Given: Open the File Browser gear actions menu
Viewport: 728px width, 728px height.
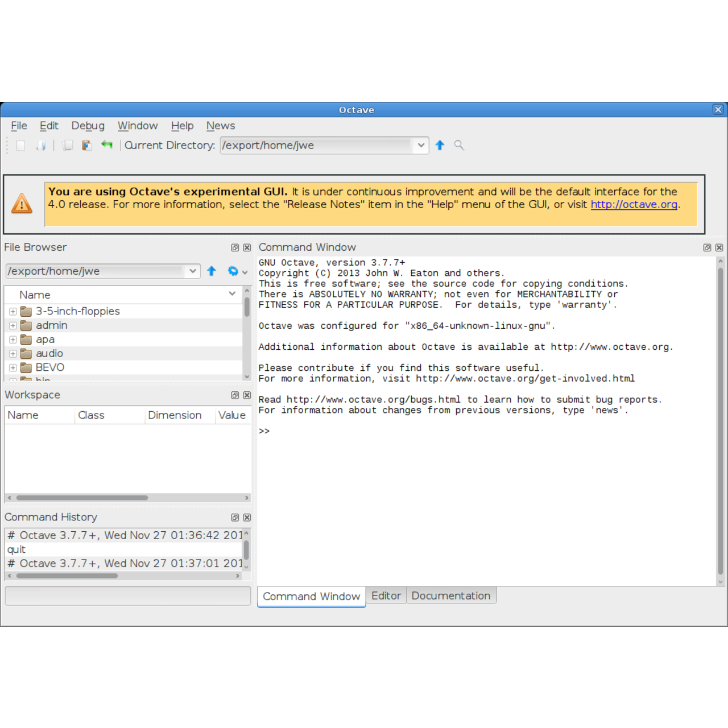Looking at the screenshot, I should 237,271.
